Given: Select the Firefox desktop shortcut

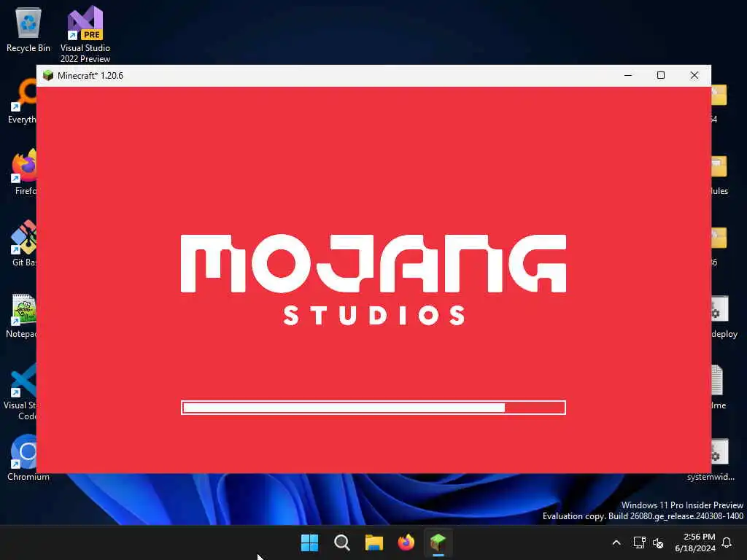Looking at the screenshot, I should click(24, 172).
